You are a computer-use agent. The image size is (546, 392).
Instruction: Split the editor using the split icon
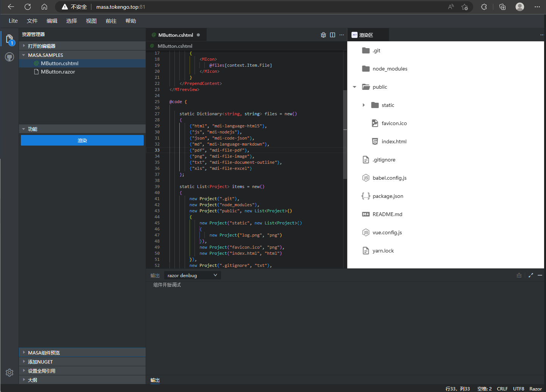(x=332, y=34)
